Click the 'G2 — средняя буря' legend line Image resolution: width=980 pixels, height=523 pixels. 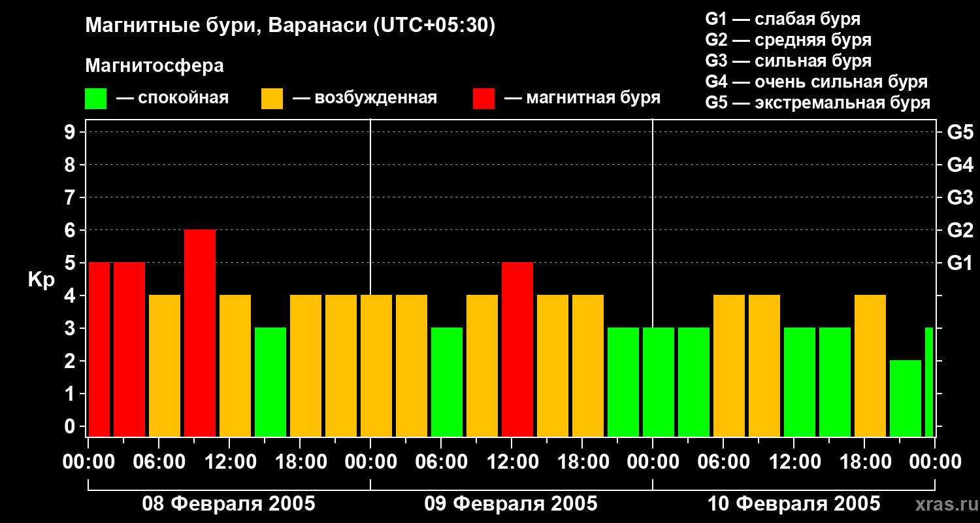(788, 40)
